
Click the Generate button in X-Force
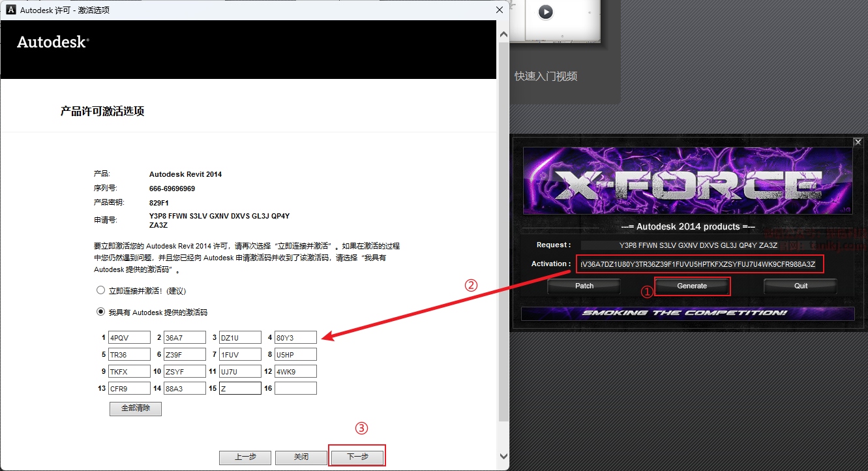(692, 286)
